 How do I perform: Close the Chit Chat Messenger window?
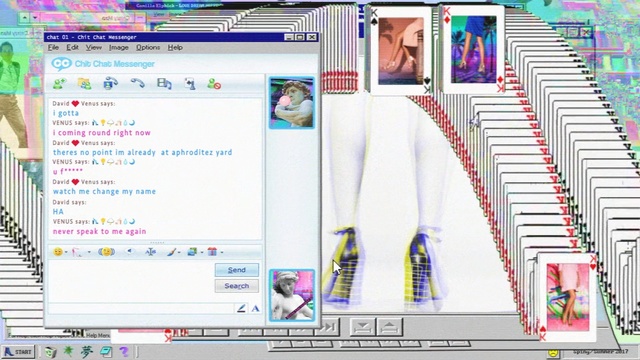(311, 37)
